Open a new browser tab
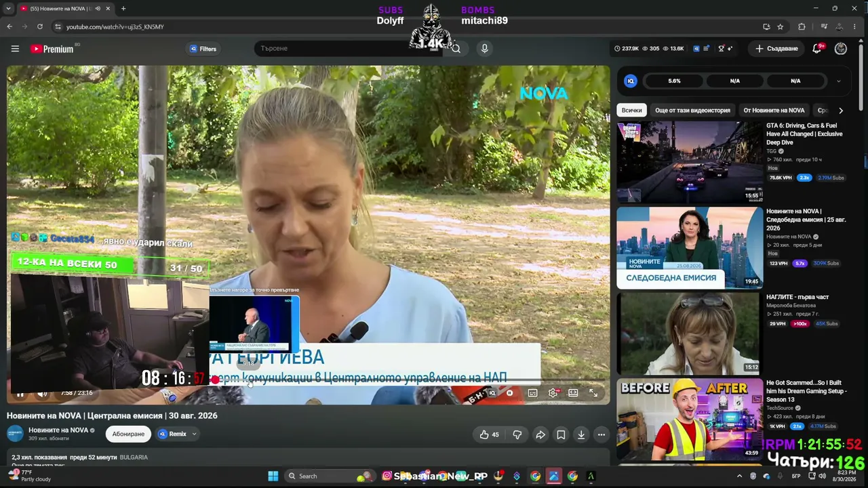Viewport: 868px width, 488px height. [x=123, y=9]
